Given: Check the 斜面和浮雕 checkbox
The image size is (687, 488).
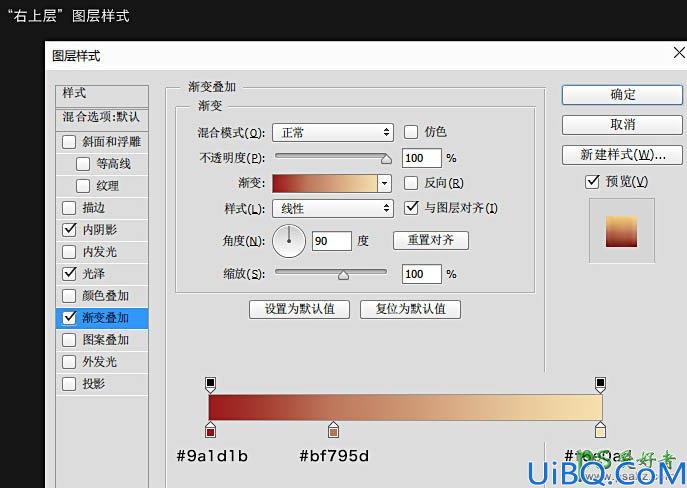Looking at the screenshot, I should 69,142.
